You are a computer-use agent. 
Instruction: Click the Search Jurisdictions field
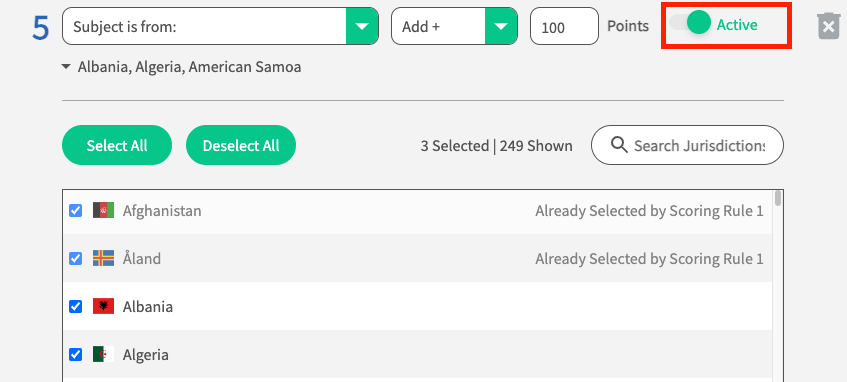coord(687,145)
